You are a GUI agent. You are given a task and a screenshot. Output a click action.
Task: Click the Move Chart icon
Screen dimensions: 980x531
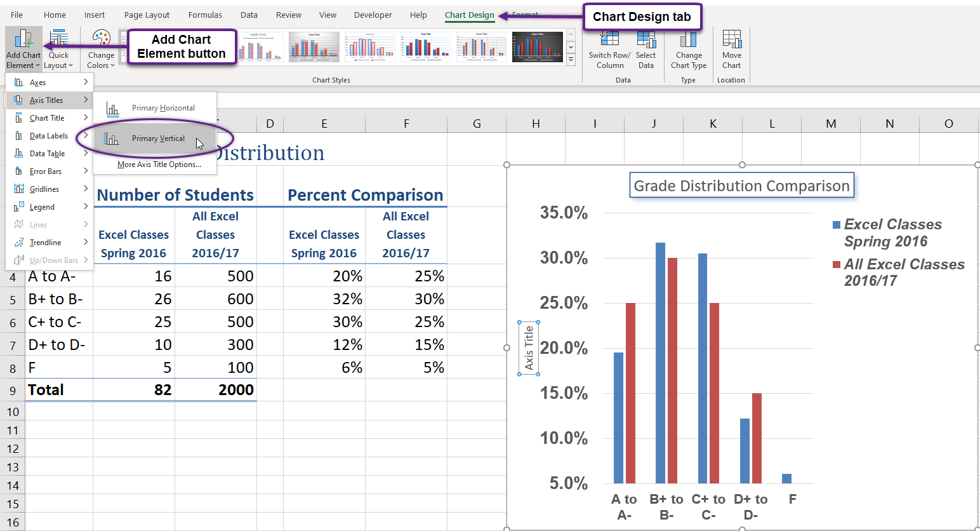click(x=732, y=39)
